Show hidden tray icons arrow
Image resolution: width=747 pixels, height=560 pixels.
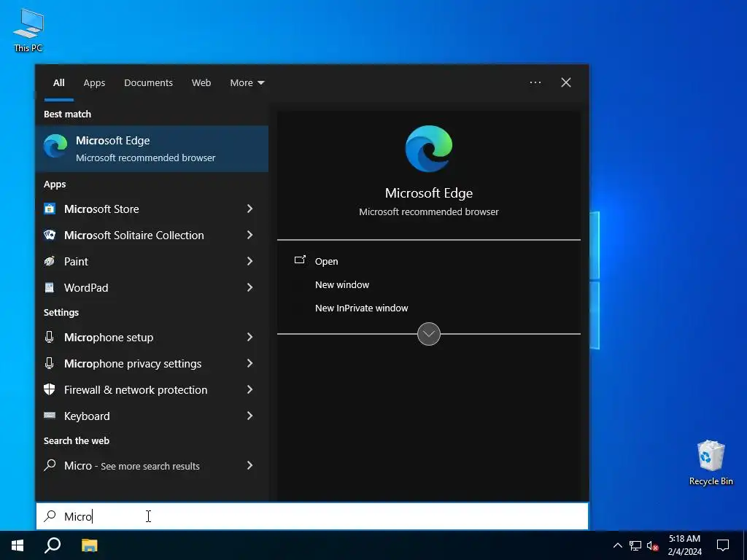click(x=617, y=545)
